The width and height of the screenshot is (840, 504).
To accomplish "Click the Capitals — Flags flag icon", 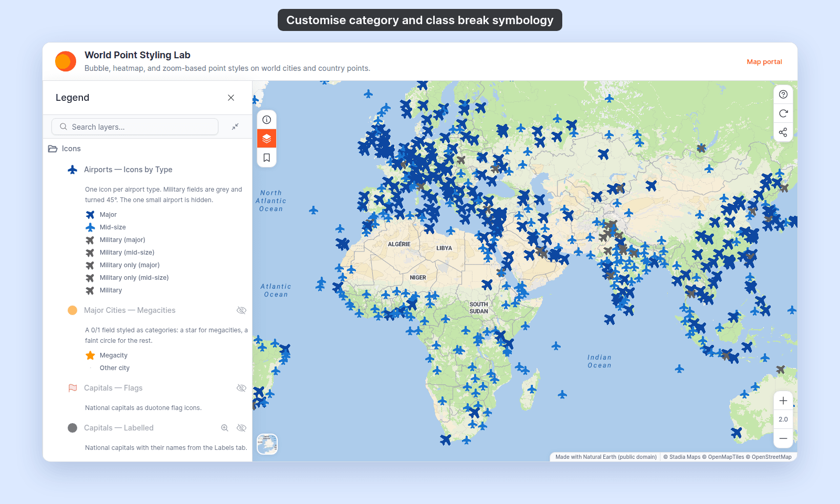I will [x=72, y=388].
